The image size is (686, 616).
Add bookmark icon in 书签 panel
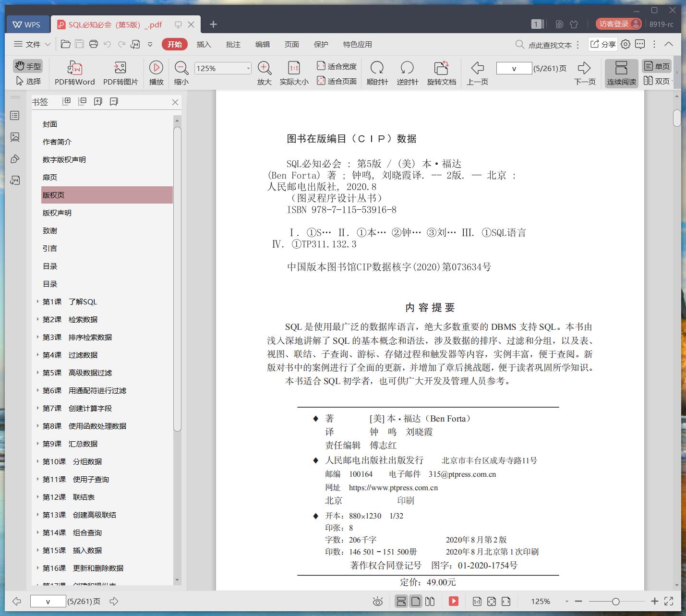pyautogui.click(x=98, y=101)
